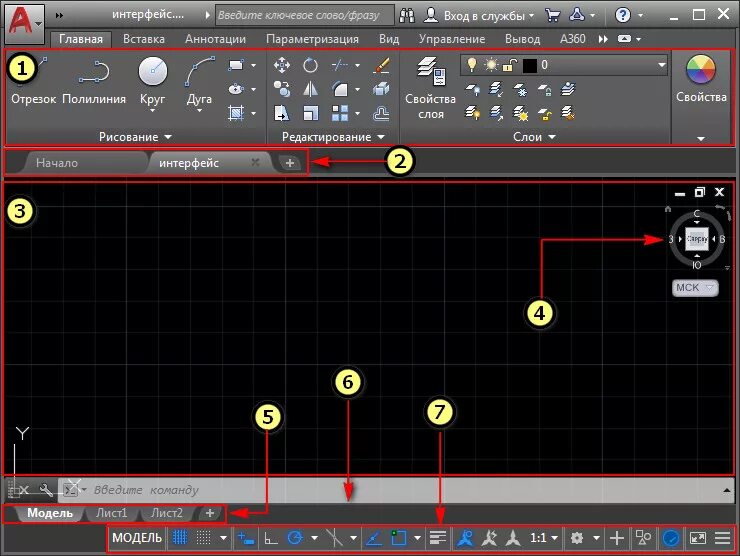Viewport: 740px width, 556px height.
Task: Expand the Слои panel
Action: [x=534, y=137]
